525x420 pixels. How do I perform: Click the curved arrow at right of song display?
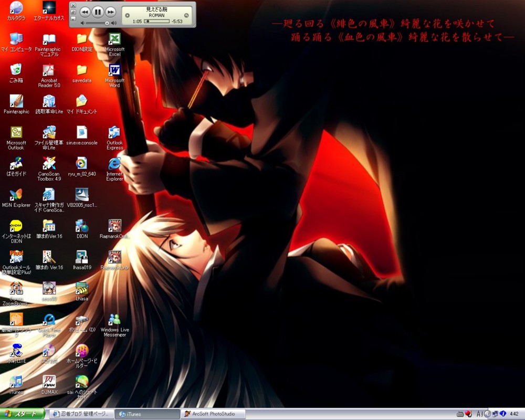pyautogui.click(x=186, y=15)
